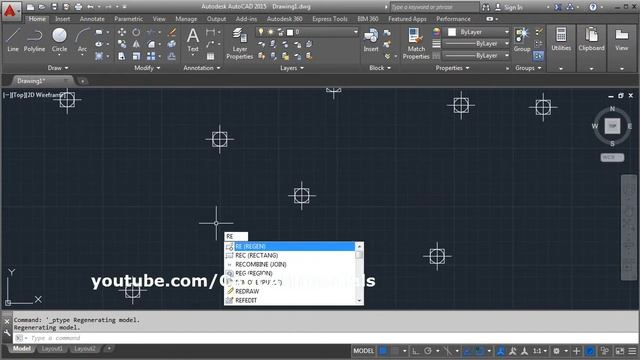Toggle clean screen icon in status bar
The image size is (640, 360).
(620, 351)
